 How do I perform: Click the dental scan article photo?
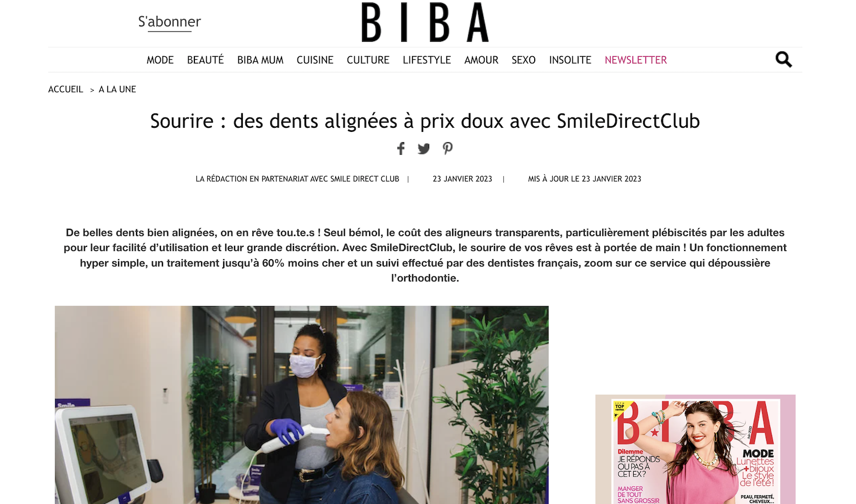click(x=302, y=405)
